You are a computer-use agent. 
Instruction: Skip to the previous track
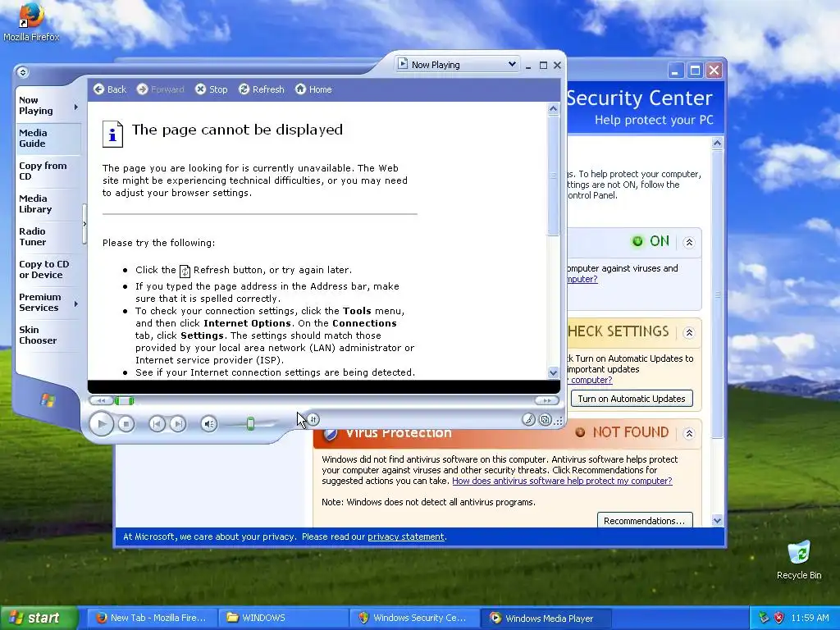coord(157,424)
